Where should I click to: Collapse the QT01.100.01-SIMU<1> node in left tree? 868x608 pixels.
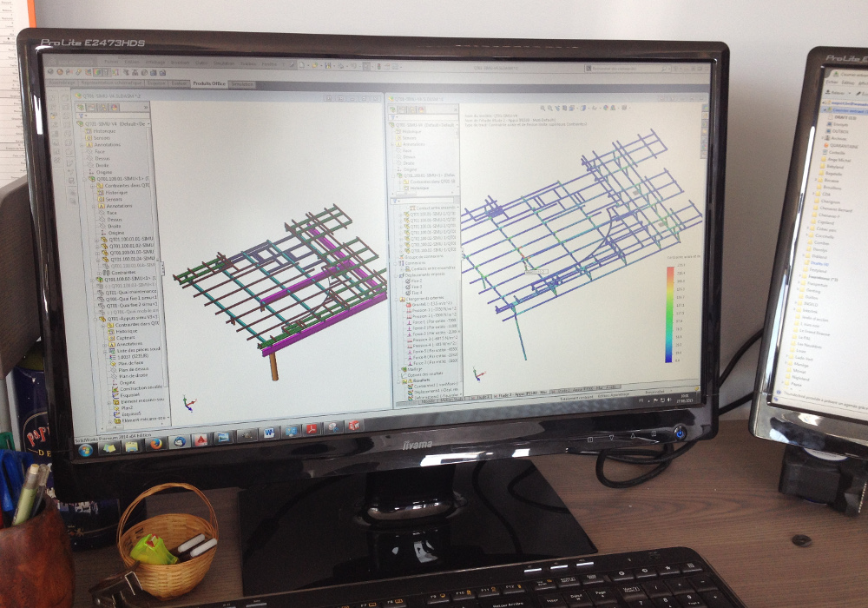[86, 180]
